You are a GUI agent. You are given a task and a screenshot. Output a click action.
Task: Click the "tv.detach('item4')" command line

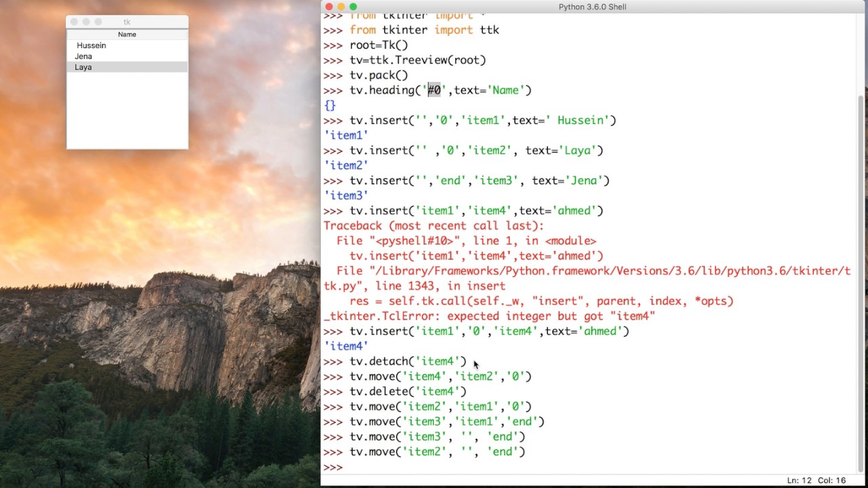click(406, 361)
